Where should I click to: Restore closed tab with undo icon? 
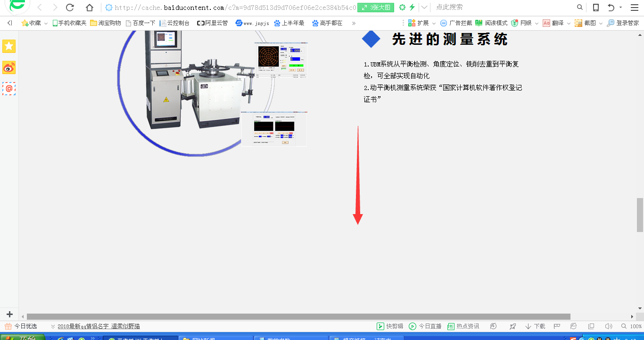pyautogui.click(x=611, y=8)
